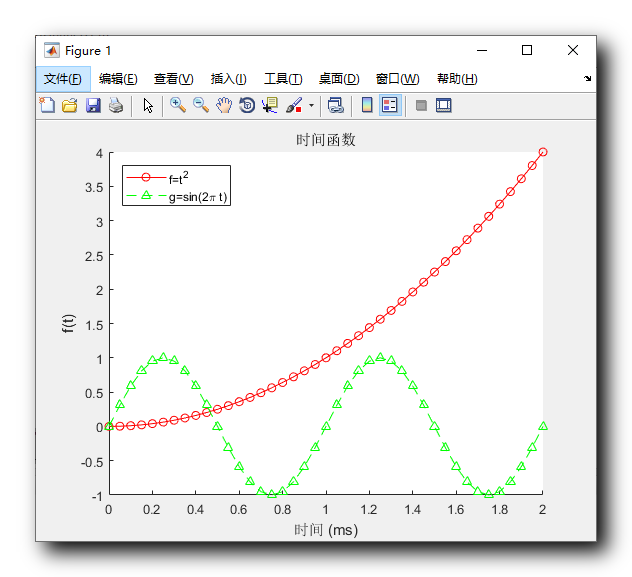This screenshot has height=577, width=632.
Task: Select the Data Cursor tool
Action: [x=270, y=106]
